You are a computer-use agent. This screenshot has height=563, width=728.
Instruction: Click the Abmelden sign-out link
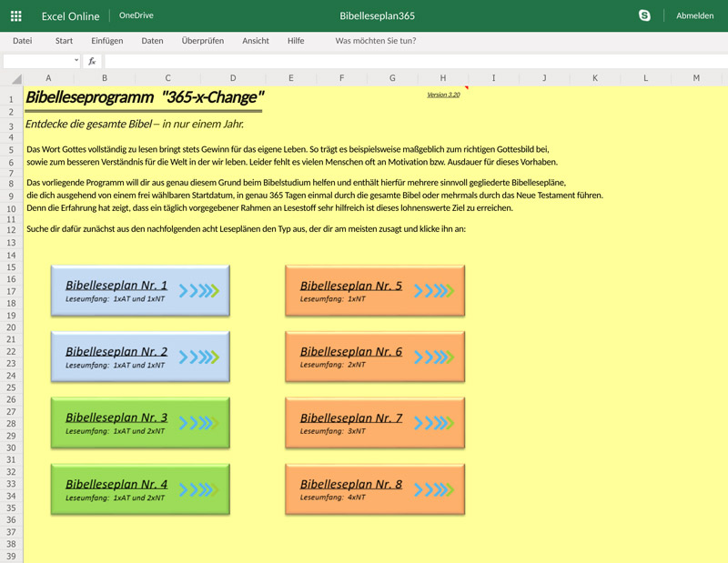tap(694, 15)
